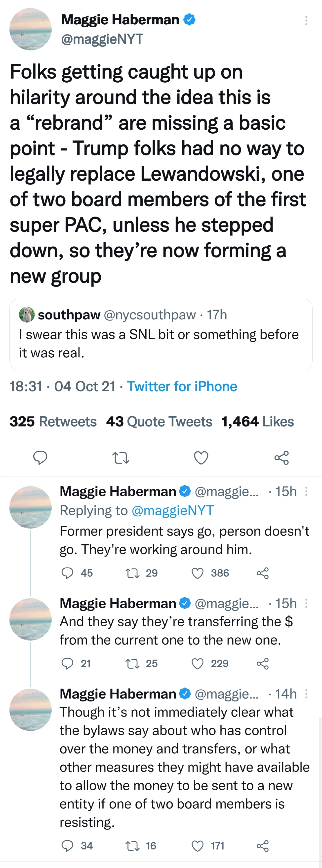
Task: Retweet the main tweet via retweet icon
Action: [x=121, y=458]
